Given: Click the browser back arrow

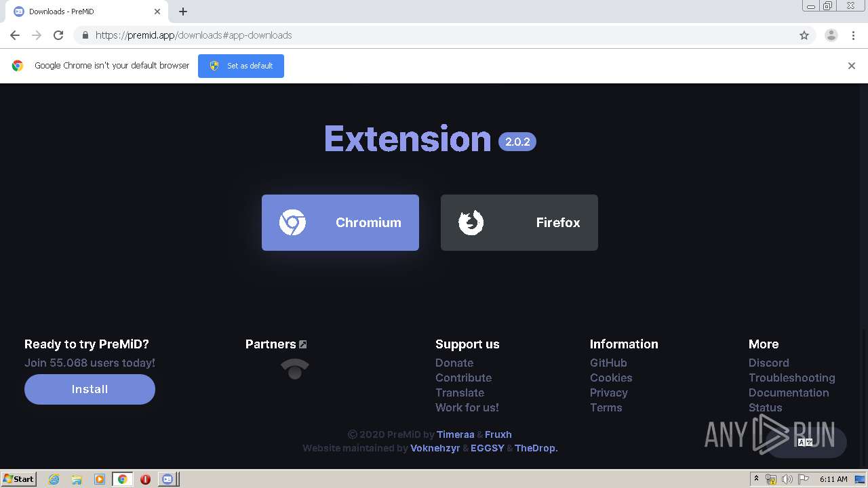Looking at the screenshot, I should point(15,35).
